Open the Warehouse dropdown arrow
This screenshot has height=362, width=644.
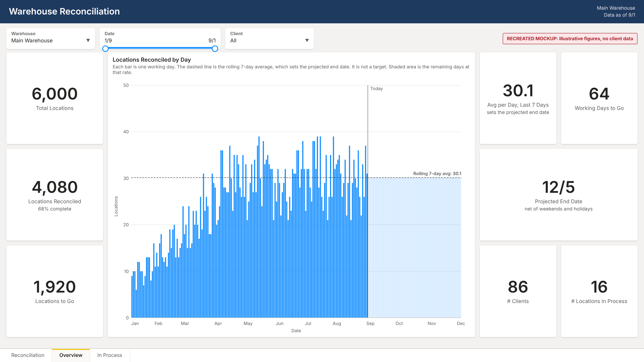click(x=88, y=40)
